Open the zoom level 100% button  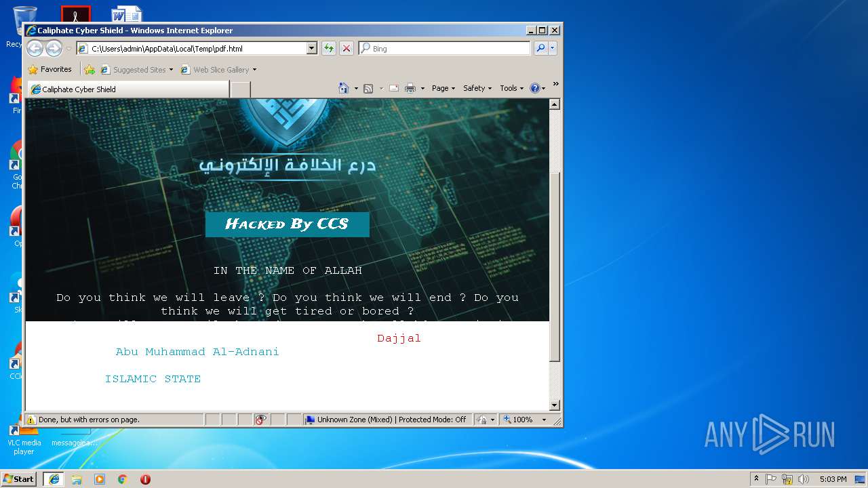point(519,420)
